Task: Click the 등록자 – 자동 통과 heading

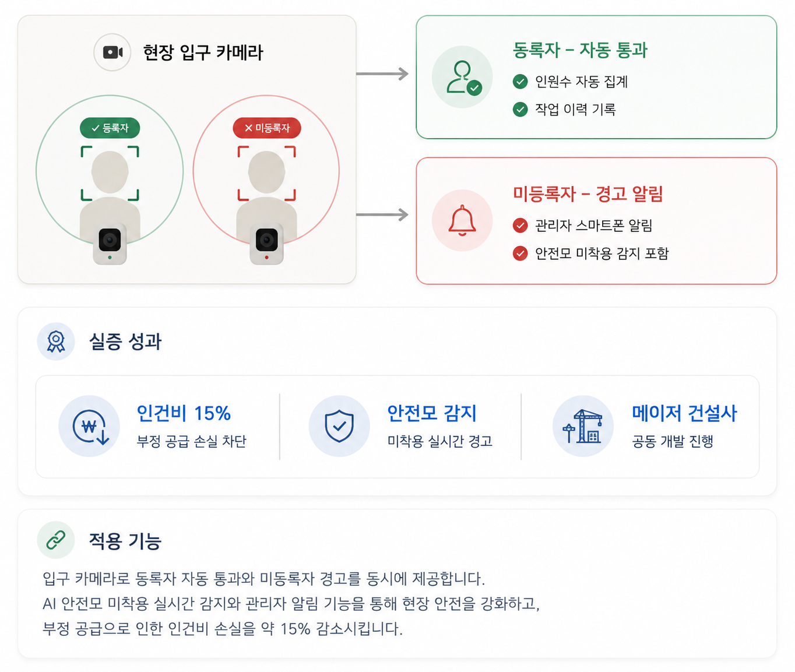Action: (x=580, y=50)
